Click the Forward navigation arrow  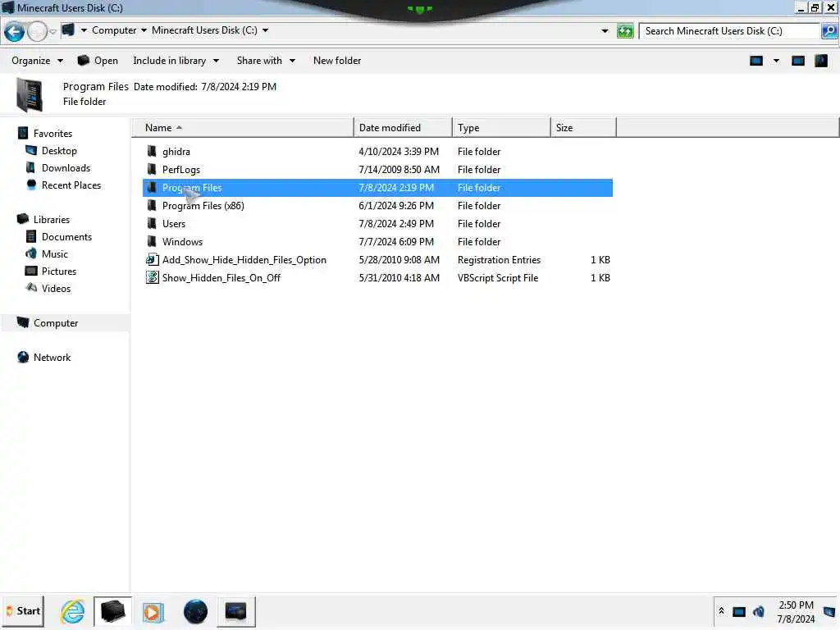click(37, 32)
